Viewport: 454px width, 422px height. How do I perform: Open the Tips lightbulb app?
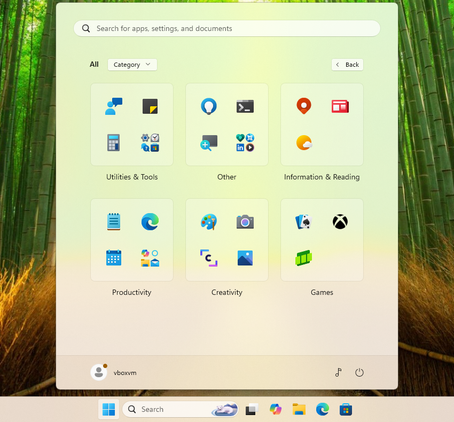(209, 106)
